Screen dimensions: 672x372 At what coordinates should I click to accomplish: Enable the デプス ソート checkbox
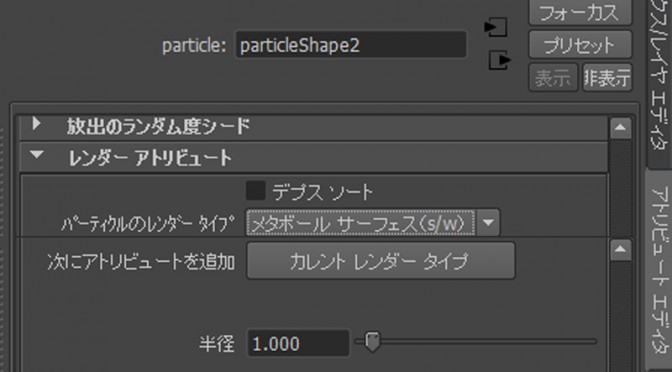tap(255, 191)
